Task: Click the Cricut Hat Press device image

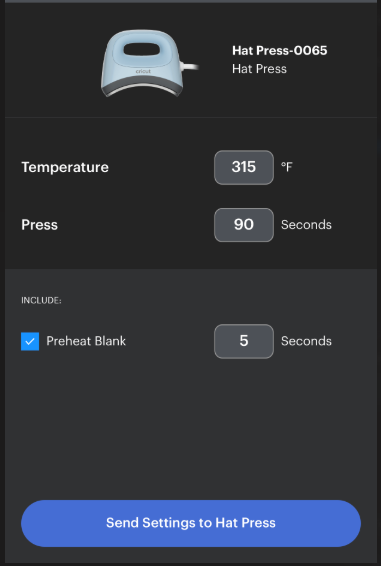Action: coord(149,63)
